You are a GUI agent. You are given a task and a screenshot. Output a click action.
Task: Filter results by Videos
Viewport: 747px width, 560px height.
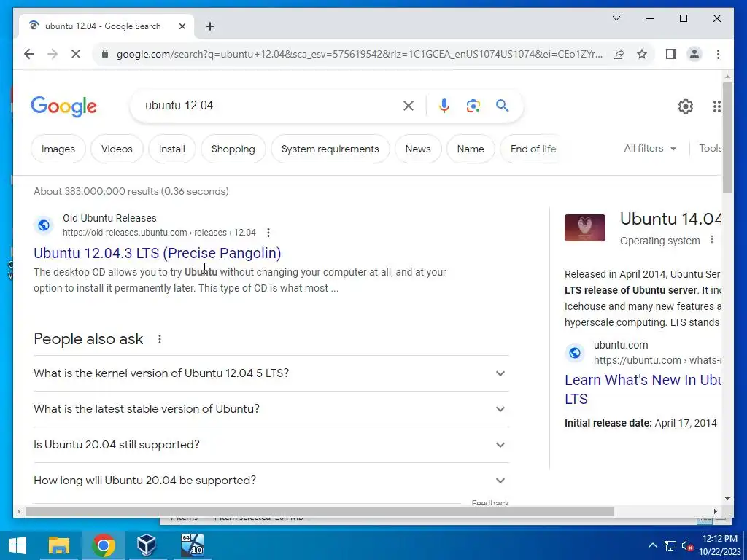(x=117, y=149)
